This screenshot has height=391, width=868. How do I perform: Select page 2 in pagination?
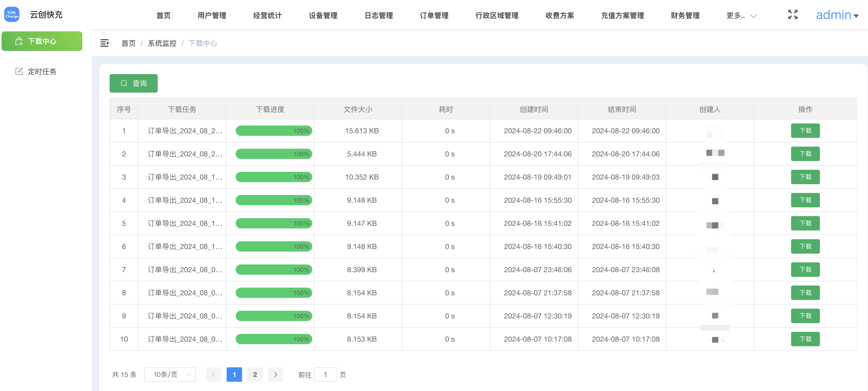255,375
